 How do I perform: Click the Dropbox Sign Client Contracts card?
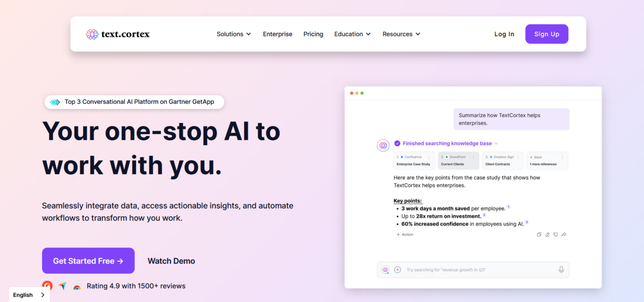point(503,160)
